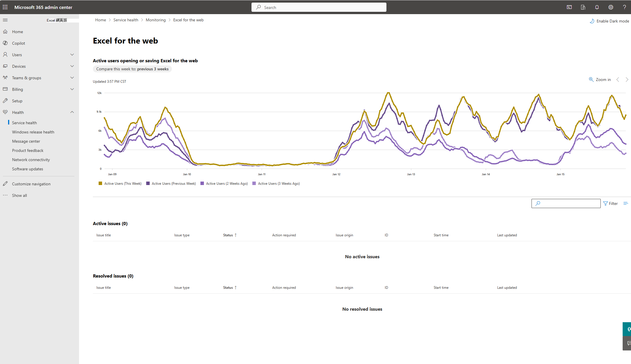The height and width of the screenshot is (364, 631).
Task: Sort Resolved issues by Status column
Action: [x=230, y=288]
